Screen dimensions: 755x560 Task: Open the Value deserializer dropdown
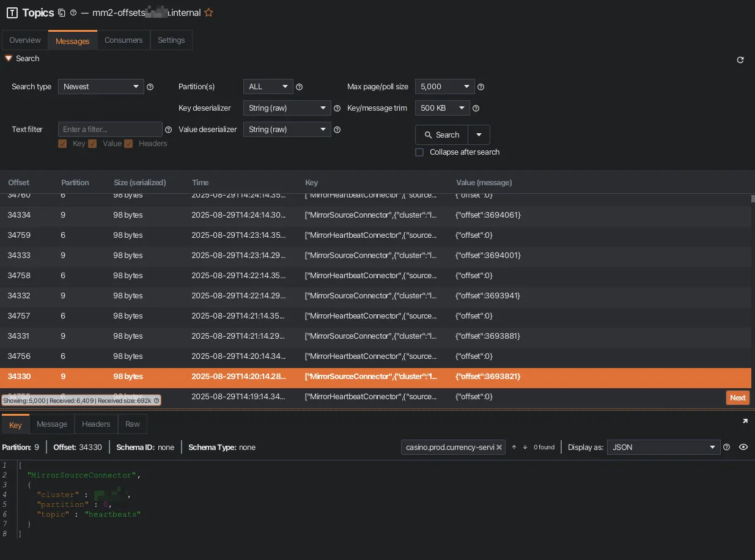(x=287, y=130)
